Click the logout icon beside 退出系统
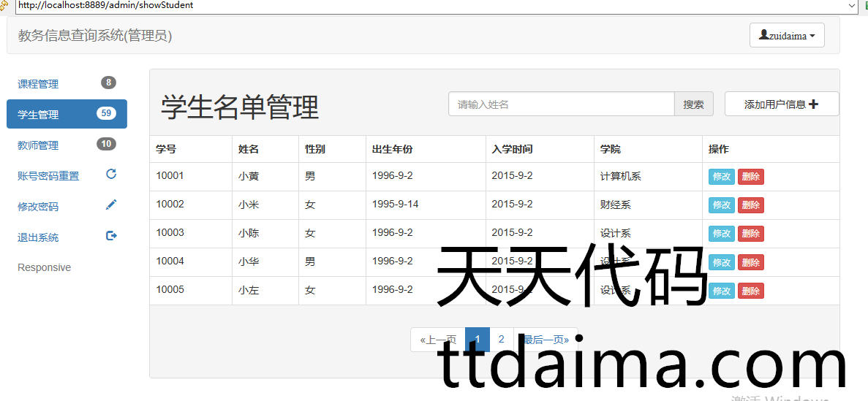Viewport: 868px width, 401px height. tap(111, 236)
